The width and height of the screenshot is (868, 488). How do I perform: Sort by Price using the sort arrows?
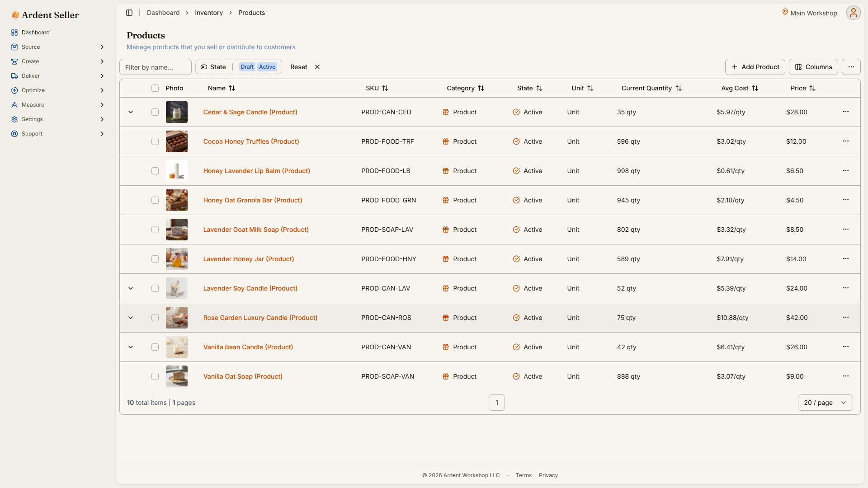[x=812, y=88]
